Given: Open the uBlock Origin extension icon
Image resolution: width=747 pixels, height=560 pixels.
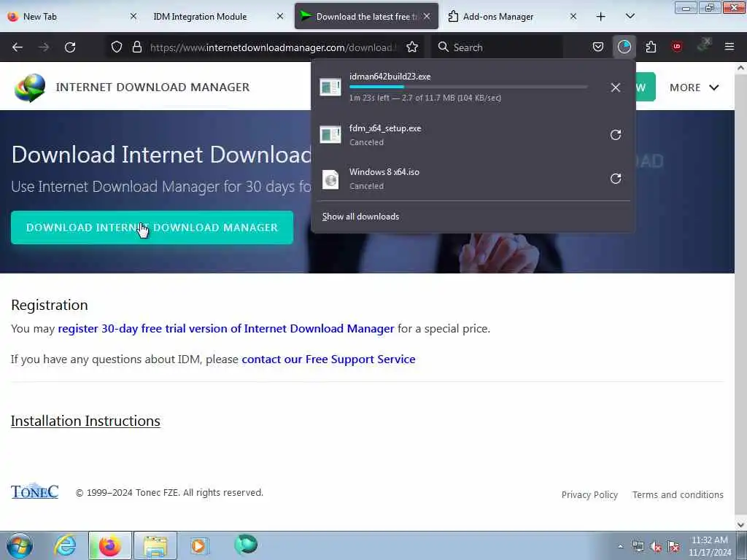Looking at the screenshot, I should click(676, 47).
